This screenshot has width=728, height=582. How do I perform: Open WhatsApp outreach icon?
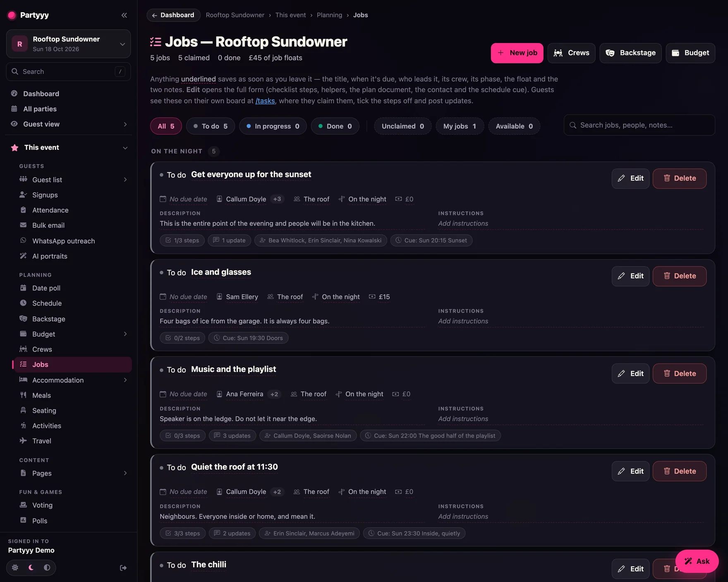click(23, 240)
